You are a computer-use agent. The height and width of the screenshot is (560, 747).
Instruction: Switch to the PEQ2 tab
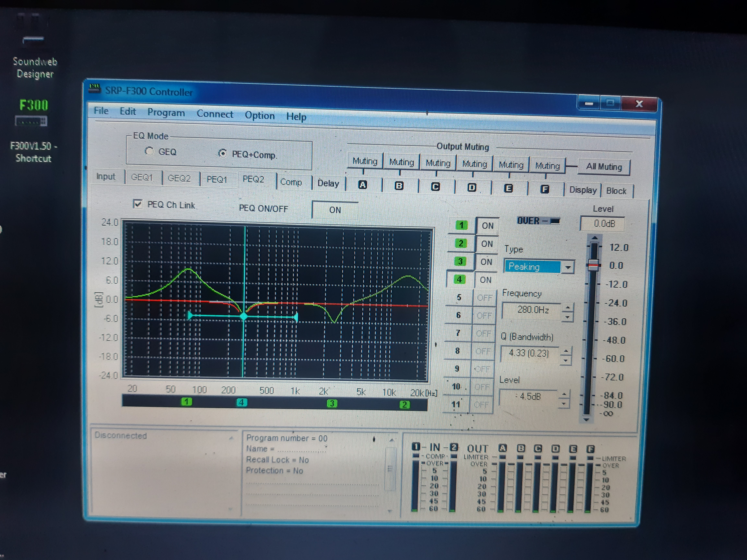253,179
